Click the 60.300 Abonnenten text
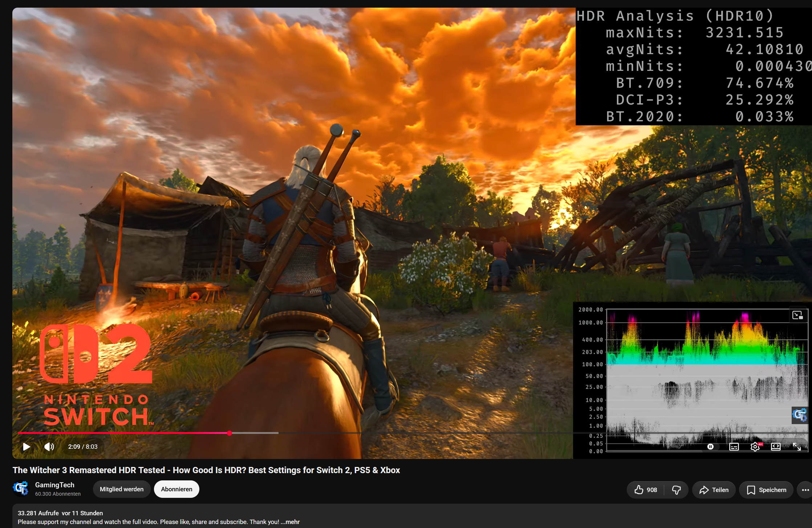 (58, 494)
